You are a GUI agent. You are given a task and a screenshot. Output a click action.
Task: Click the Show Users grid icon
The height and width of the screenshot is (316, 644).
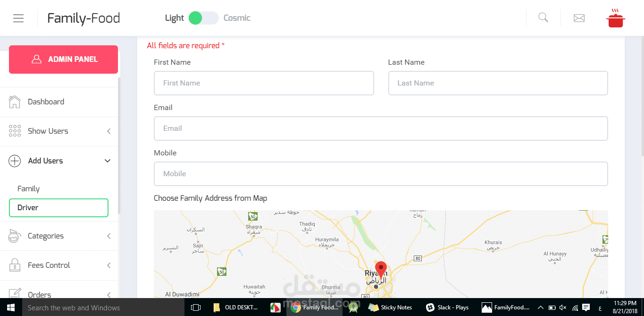click(15, 131)
